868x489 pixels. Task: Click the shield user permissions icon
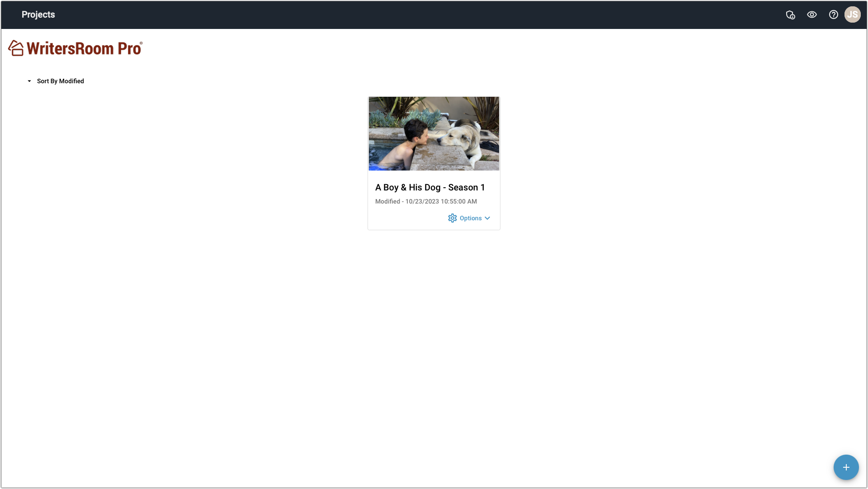(790, 15)
